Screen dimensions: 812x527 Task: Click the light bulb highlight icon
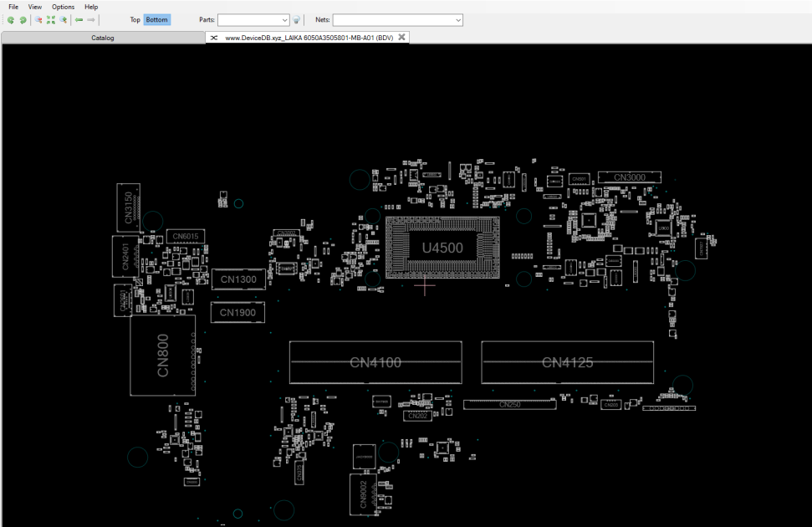tap(296, 20)
